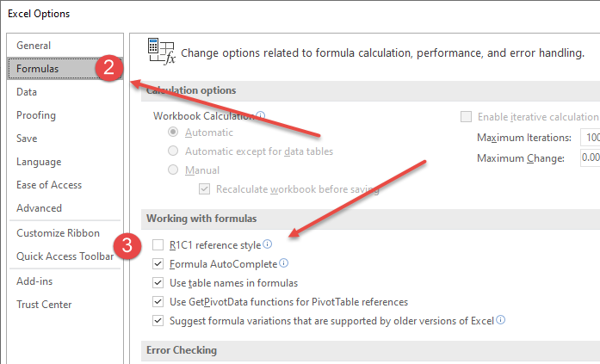
Task: Click the Maximum Change input field
Action: [x=591, y=157]
